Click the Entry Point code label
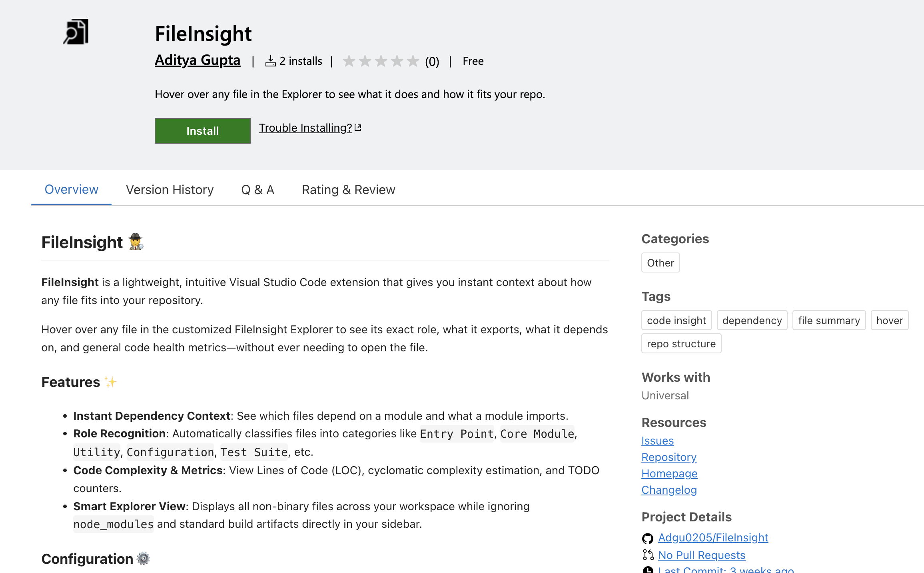 [457, 434]
